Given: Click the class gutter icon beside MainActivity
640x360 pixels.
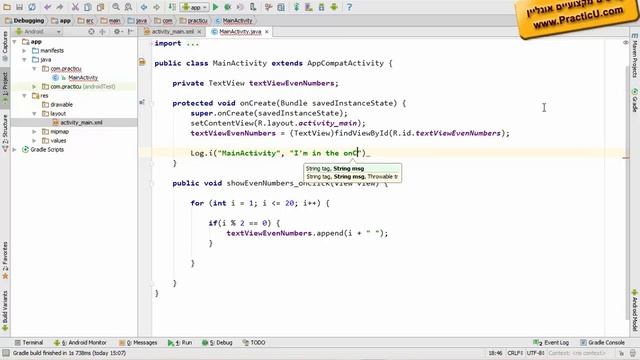Looking at the screenshot, I should [x=142, y=62].
